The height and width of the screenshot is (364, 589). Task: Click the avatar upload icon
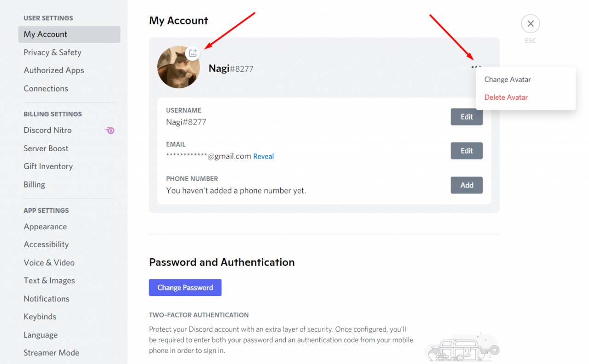pos(193,53)
